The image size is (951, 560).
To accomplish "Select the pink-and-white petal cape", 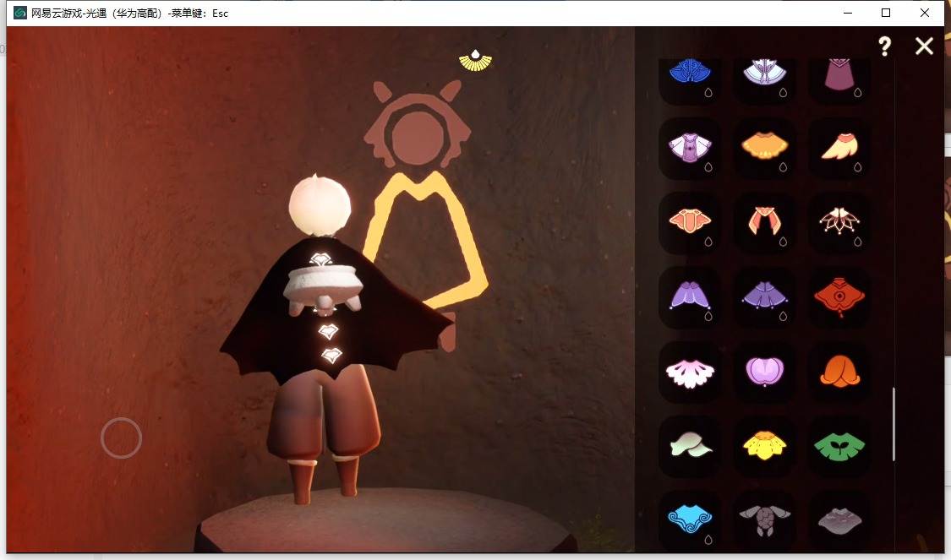I will point(690,372).
